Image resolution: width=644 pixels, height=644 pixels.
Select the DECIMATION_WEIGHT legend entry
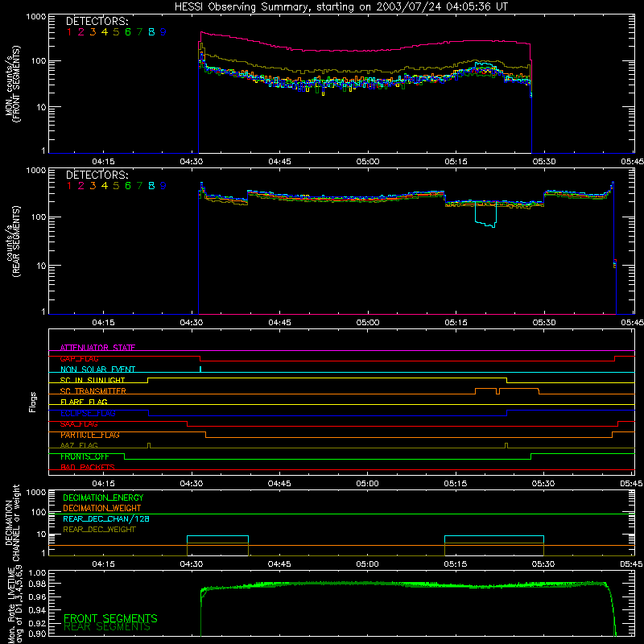click(102, 508)
